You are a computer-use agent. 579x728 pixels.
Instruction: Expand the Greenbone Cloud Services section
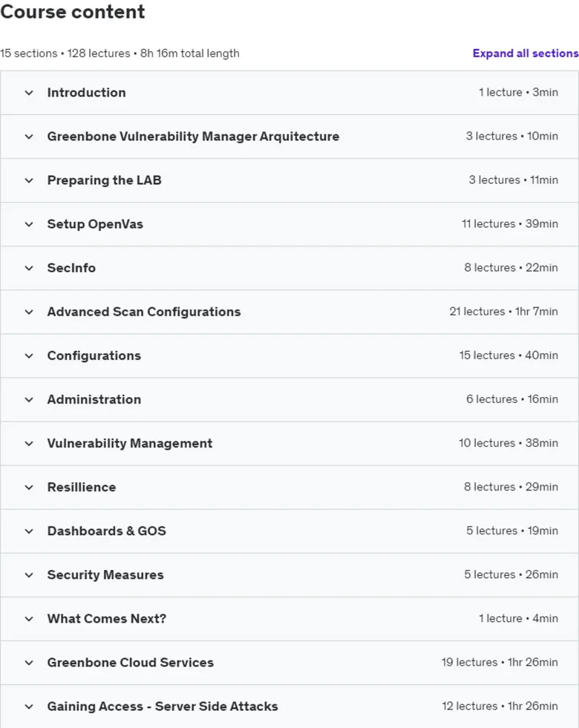289,663
